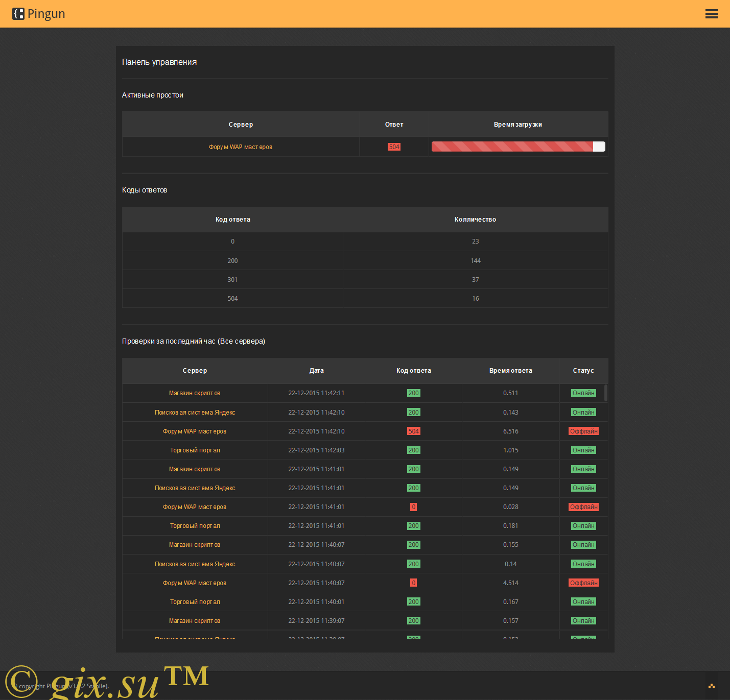Click the 504 code badge in checks table
Screen dimensions: 730x700
click(413, 431)
